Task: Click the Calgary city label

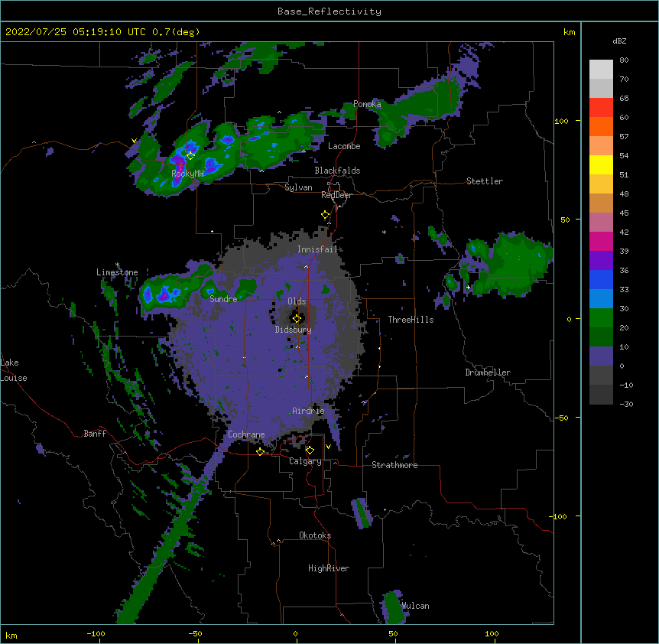Action: (305, 461)
